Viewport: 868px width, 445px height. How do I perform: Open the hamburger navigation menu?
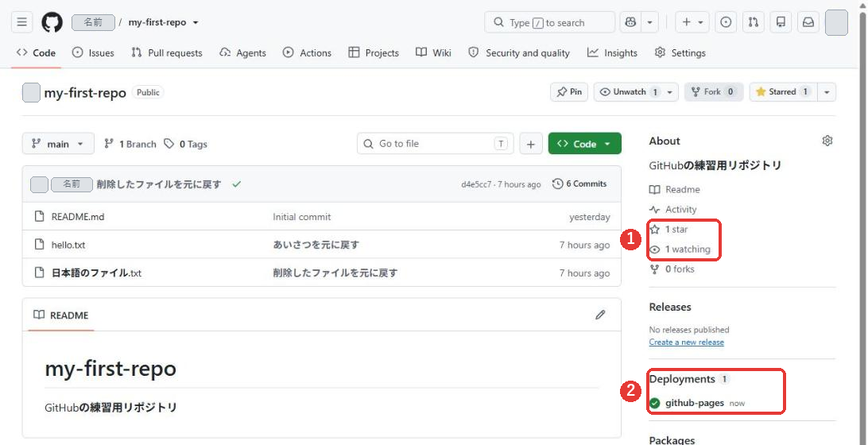21,23
